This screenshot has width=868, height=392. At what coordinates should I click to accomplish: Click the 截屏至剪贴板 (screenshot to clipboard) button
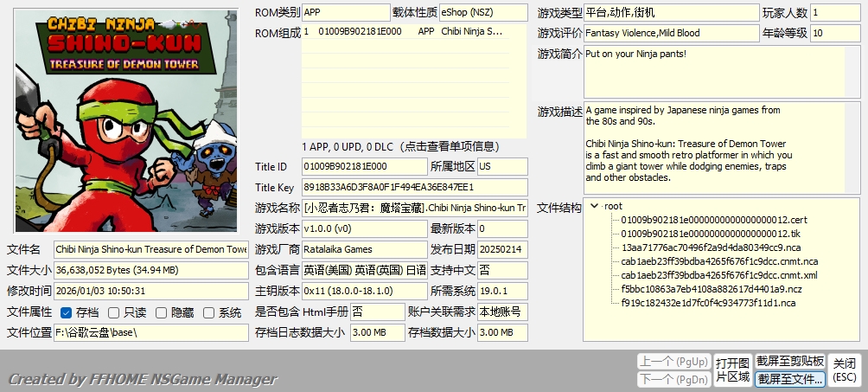coord(789,361)
